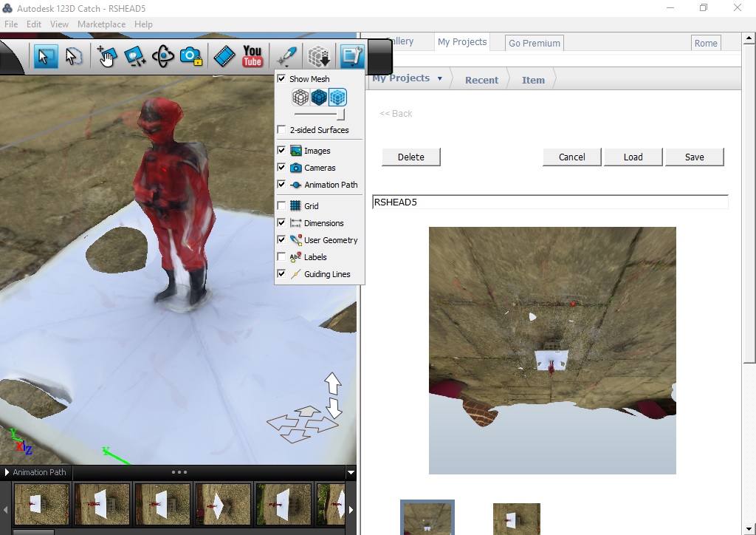Go to previous filmstrip thumbnails

(x=5, y=509)
